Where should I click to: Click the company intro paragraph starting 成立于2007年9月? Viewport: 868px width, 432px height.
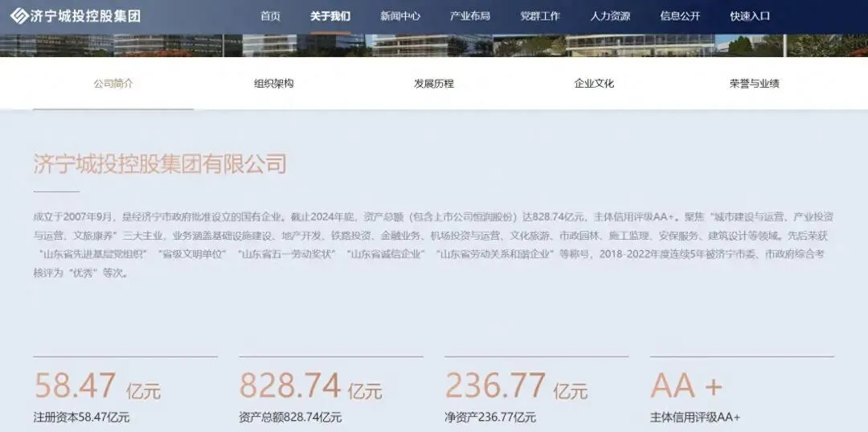point(433,245)
